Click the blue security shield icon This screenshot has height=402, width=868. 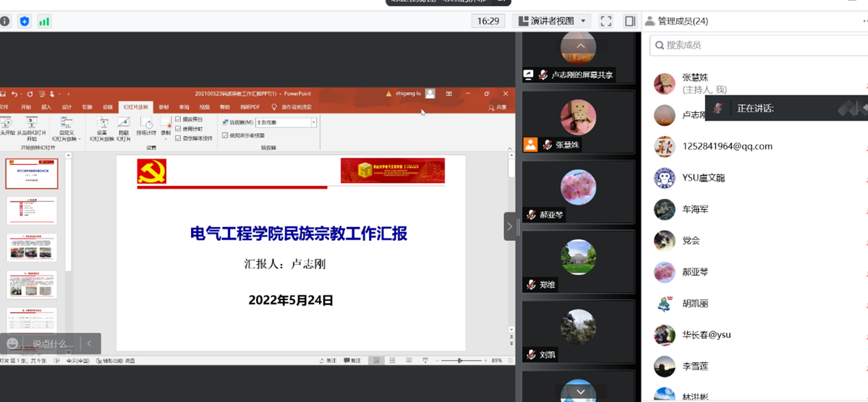pyautogui.click(x=25, y=22)
